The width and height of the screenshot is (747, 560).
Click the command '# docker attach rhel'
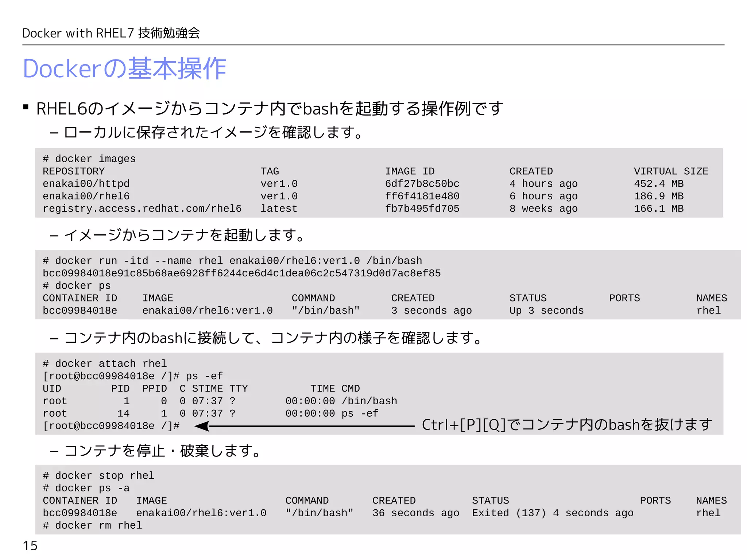coord(105,364)
